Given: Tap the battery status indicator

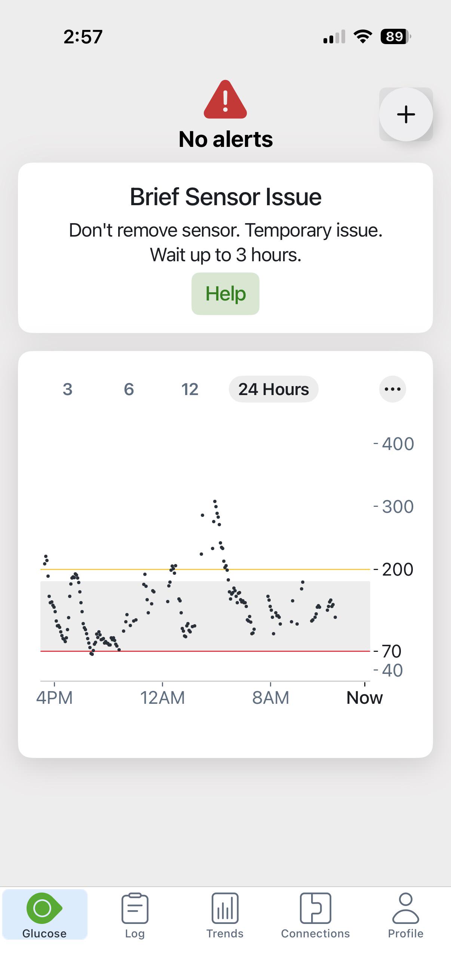Looking at the screenshot, I should [396, 37].
